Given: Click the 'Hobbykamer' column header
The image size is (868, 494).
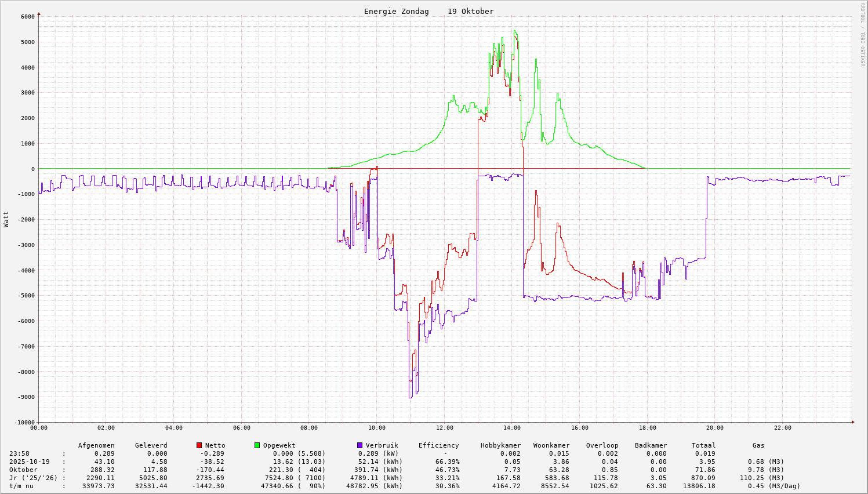Looking at the screenshot, I should 500,445.
